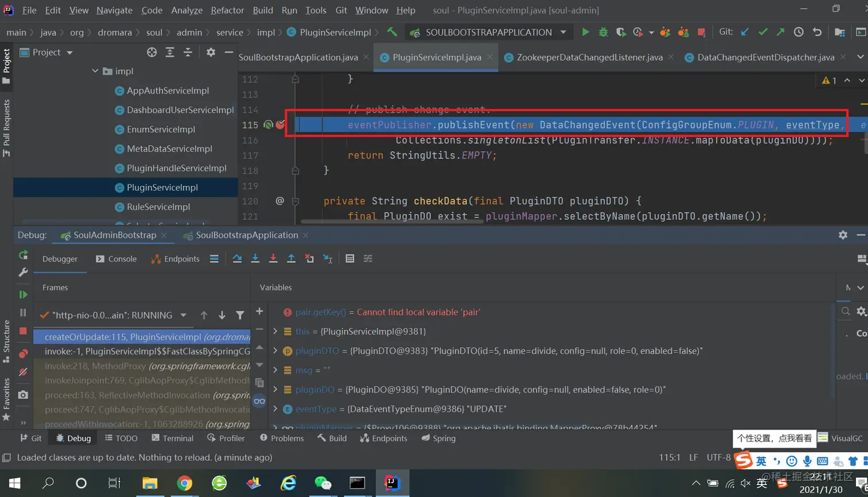
Task: Rerun SoulAdminBootstrap debug session
Action: click(23, 255)
